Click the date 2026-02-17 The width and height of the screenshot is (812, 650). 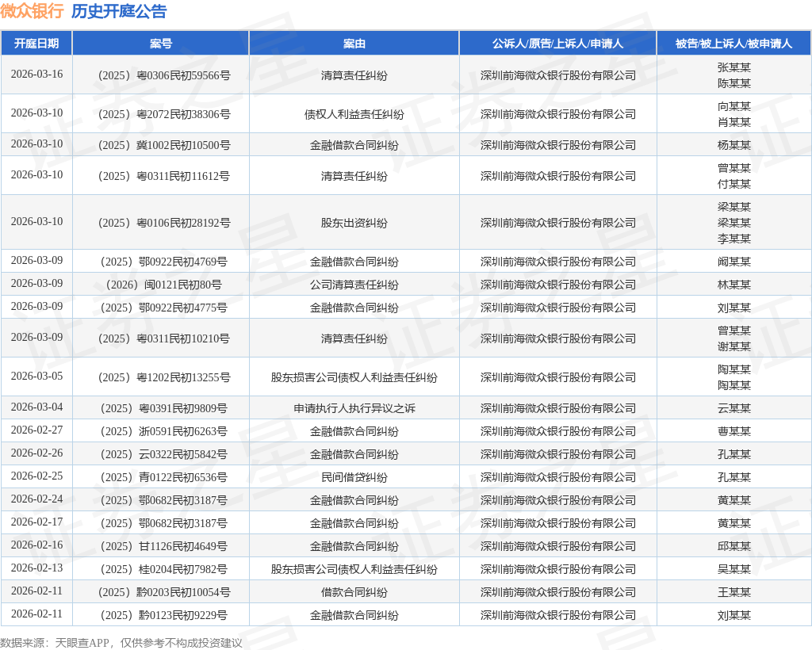[36, 522]
